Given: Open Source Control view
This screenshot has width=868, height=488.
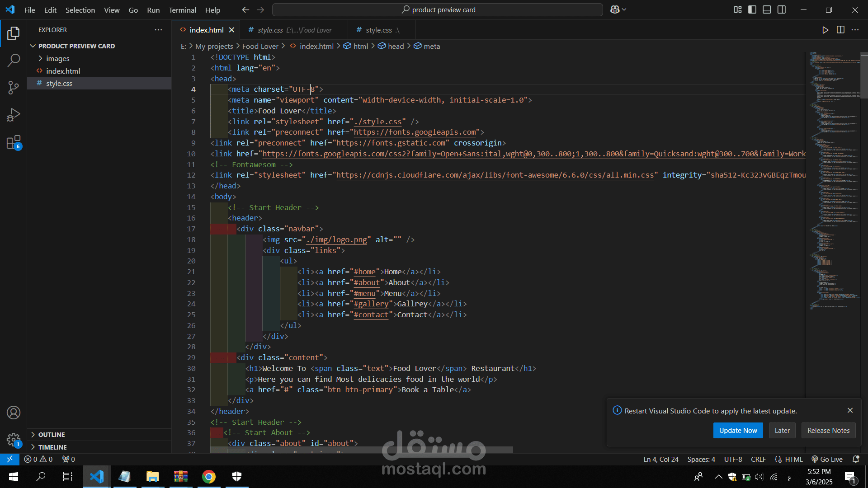Looking at the screenshot, I should (14, 87).
